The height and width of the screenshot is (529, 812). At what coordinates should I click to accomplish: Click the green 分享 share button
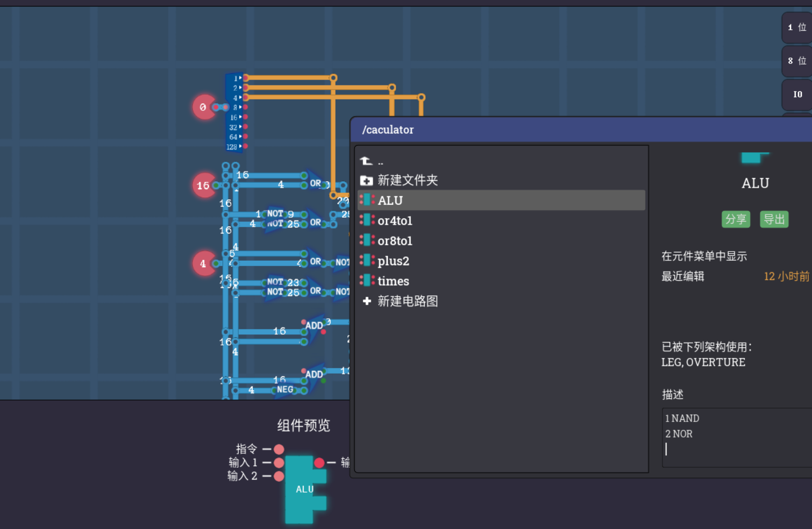tap(736, 219)
